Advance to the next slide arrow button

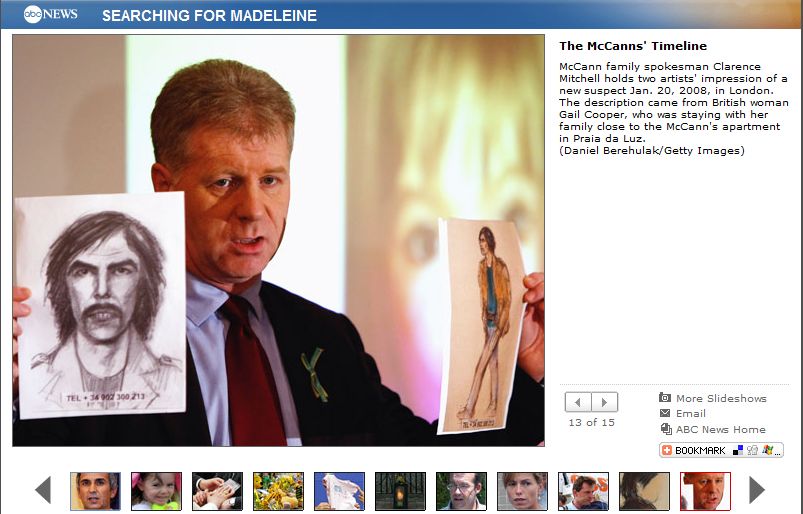605,402
